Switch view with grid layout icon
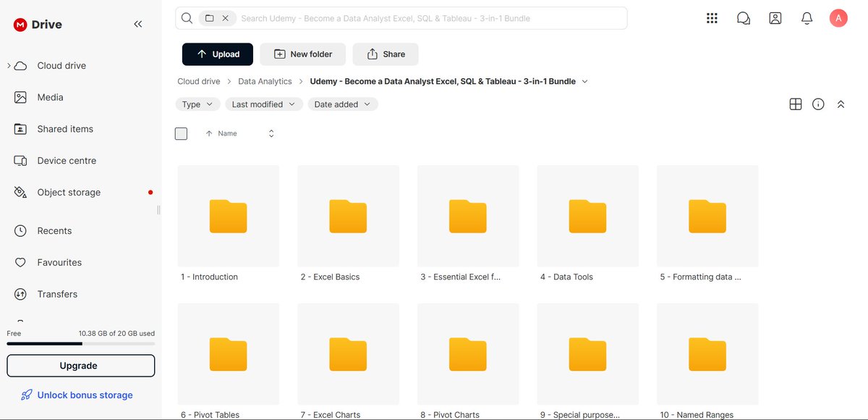 tap(796, 104)
